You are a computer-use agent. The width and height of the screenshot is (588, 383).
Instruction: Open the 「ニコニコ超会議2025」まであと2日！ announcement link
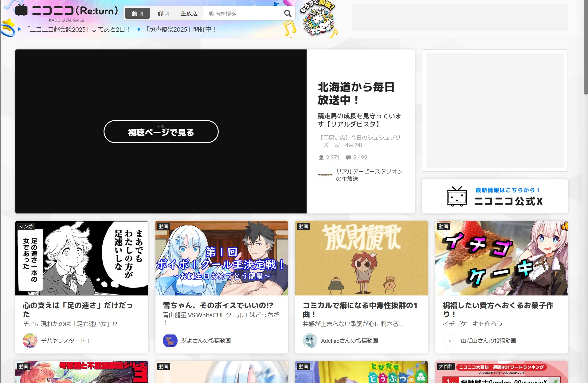coord(78,29)
